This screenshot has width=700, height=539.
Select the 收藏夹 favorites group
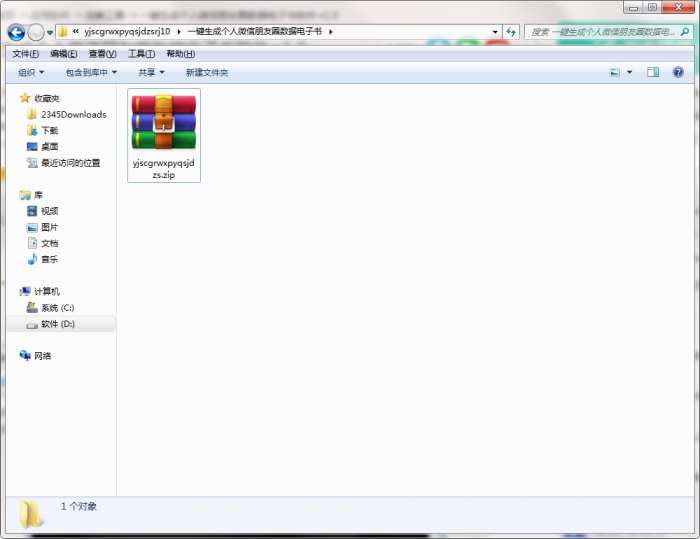click(x=46, y=98)
